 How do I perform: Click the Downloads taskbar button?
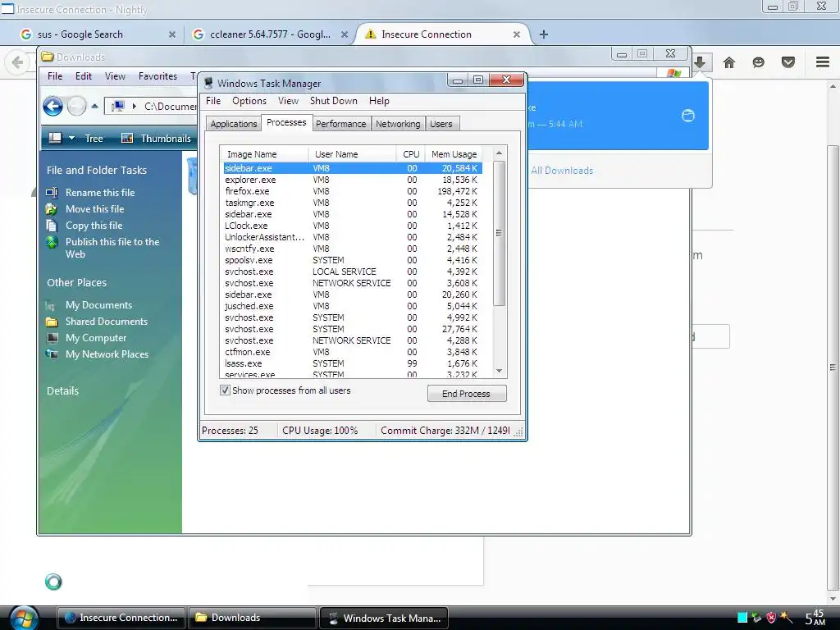tap(253, 618)
